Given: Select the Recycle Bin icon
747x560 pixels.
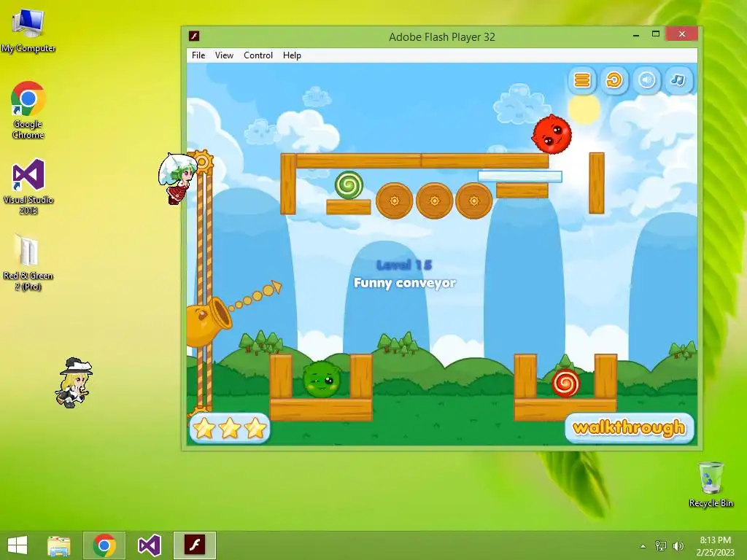Looking at the screenshot, I should (x=711, y=484).
